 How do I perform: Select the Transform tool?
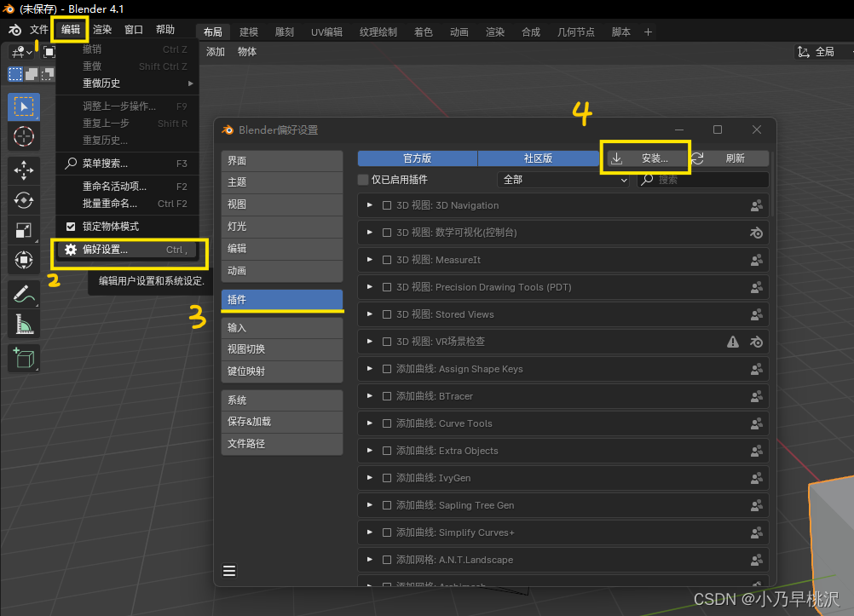point(23,260)
